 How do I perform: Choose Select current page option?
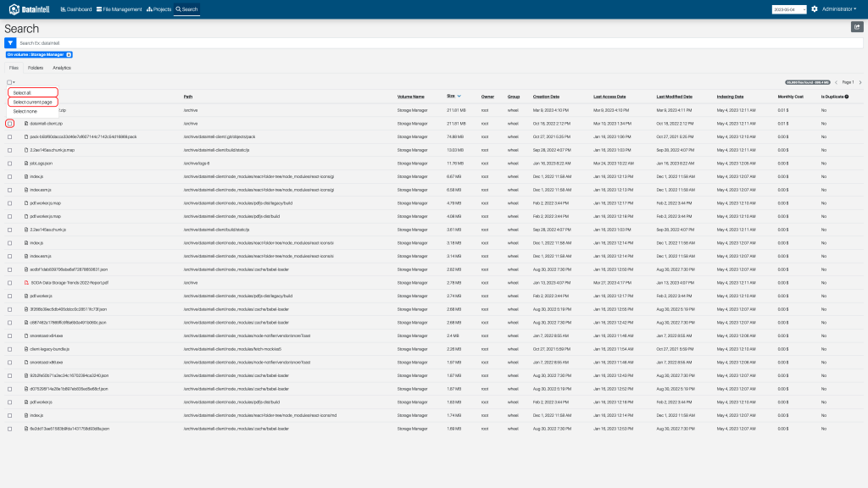(33, 103)
